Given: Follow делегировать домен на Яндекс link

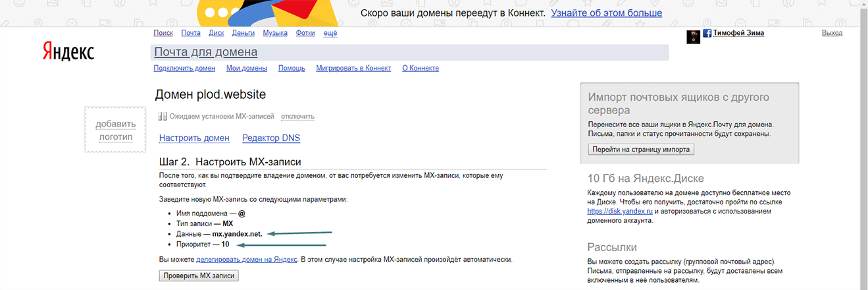Looking at the screenshot, I should [x=247, y=260].
